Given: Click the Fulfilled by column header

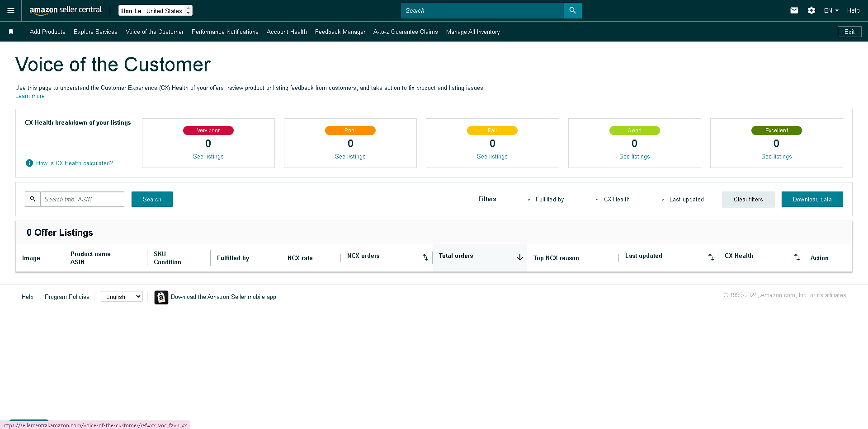Looking at the screenshot, I should pos(233,258).
